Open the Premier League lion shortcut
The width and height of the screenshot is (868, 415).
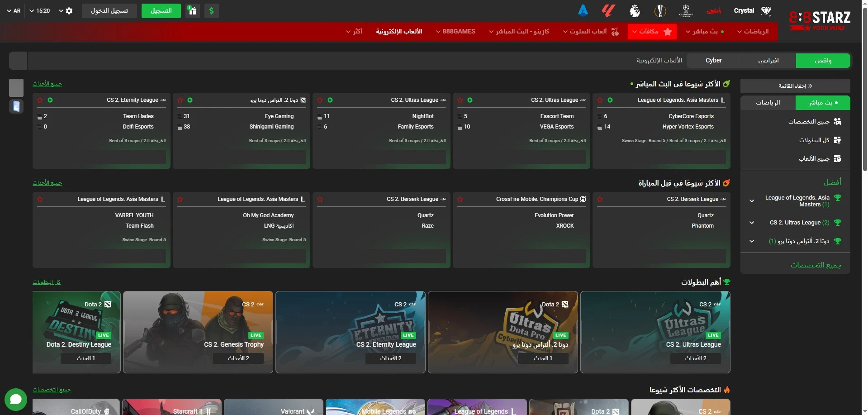(635, 11)
